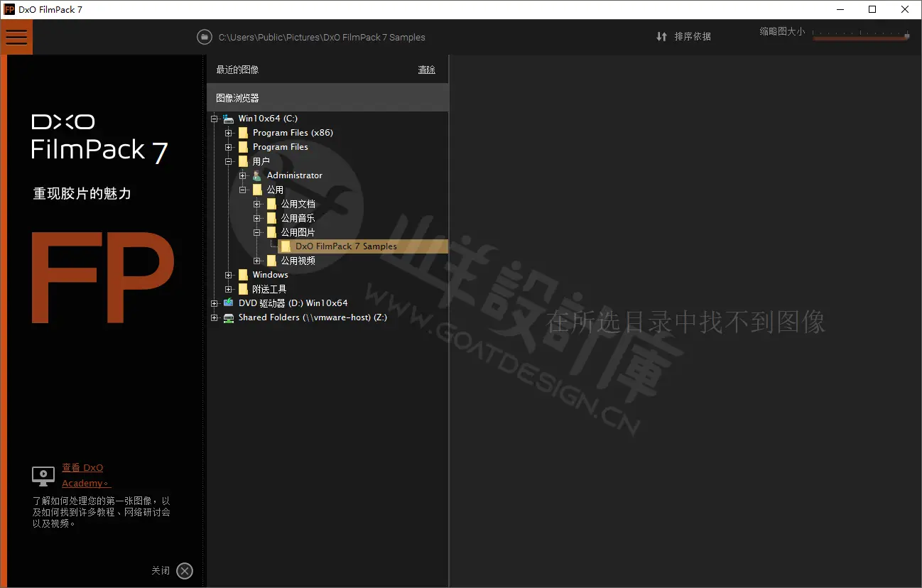Click the 关闭 label to close the panel

pyautogui.click(x=161, y=570)
